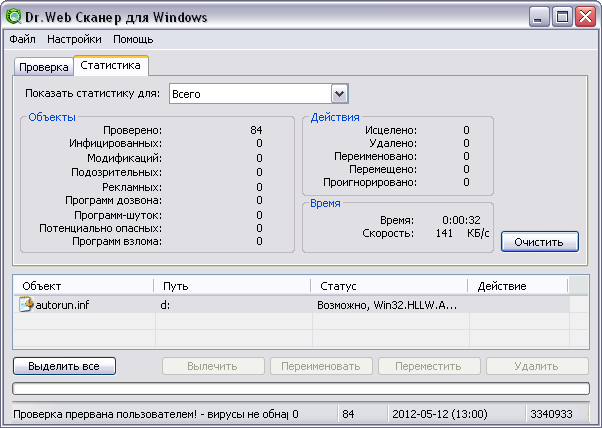Click the Время value 0:00:32
This screenshot has width=602, height=428.
point(461,220)
